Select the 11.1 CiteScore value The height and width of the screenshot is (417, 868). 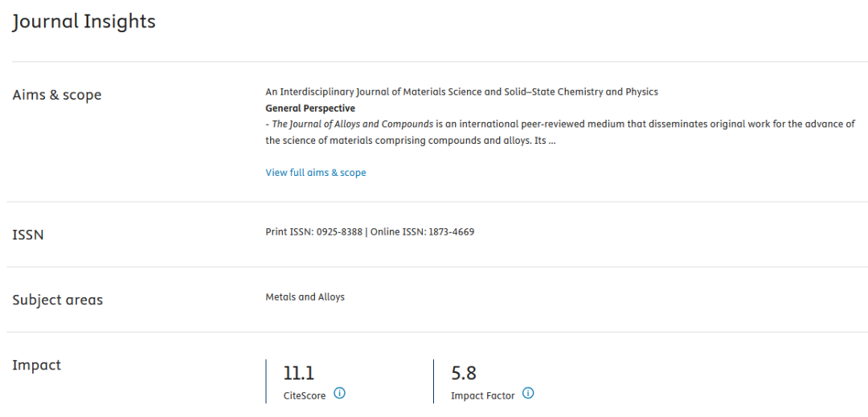tap(299, 374)
